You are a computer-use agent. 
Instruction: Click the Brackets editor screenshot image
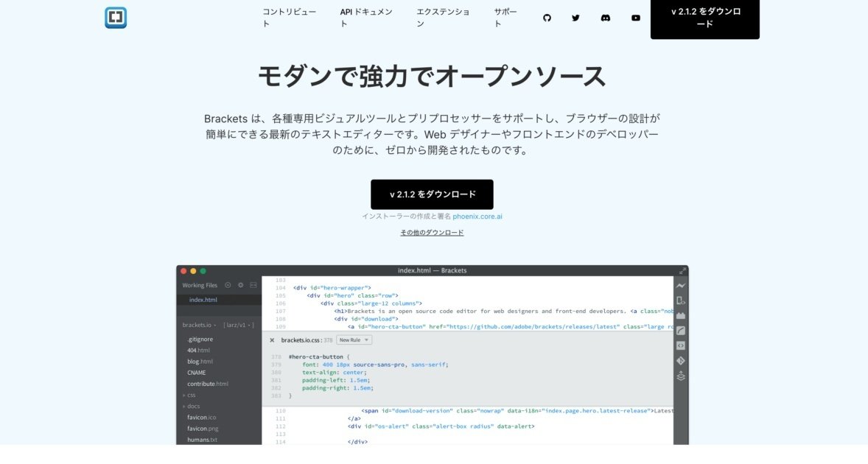point(433,355)
